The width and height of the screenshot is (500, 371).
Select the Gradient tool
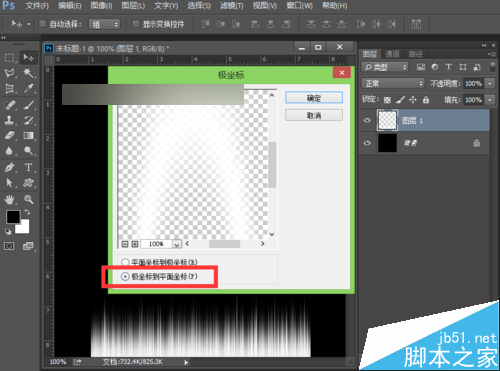pyautogui.click(x=29, y=136)
